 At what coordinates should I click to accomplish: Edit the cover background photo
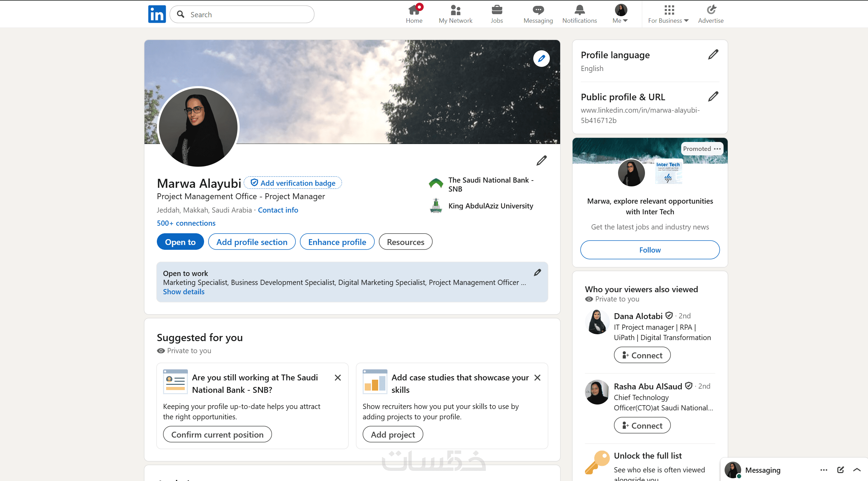[x=542, y=59]
